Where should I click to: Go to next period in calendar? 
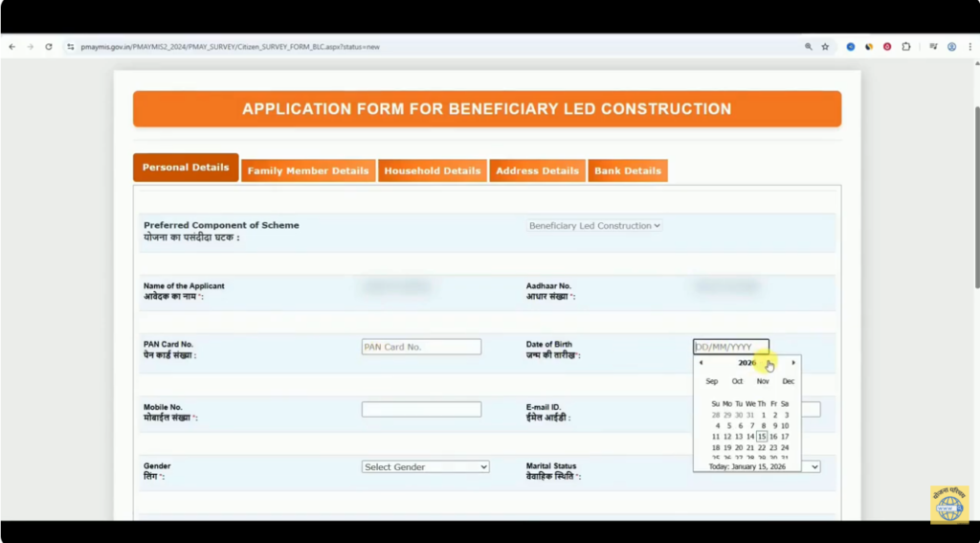(792, 363)
